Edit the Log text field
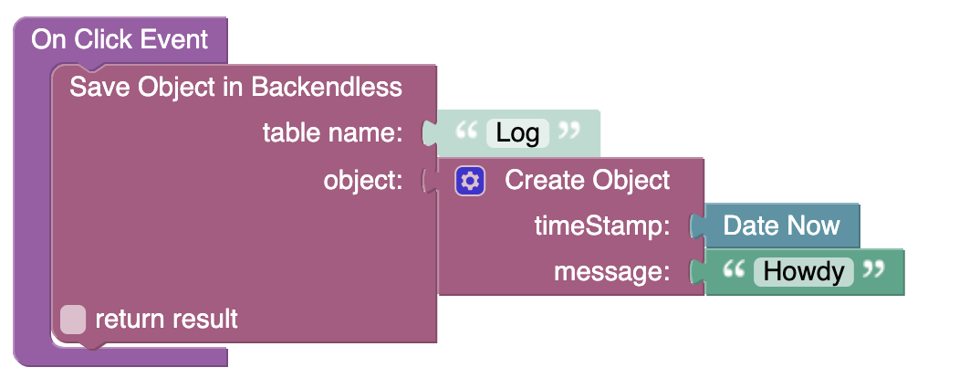Viewport: 980px width, 378px height. [517, 133]
